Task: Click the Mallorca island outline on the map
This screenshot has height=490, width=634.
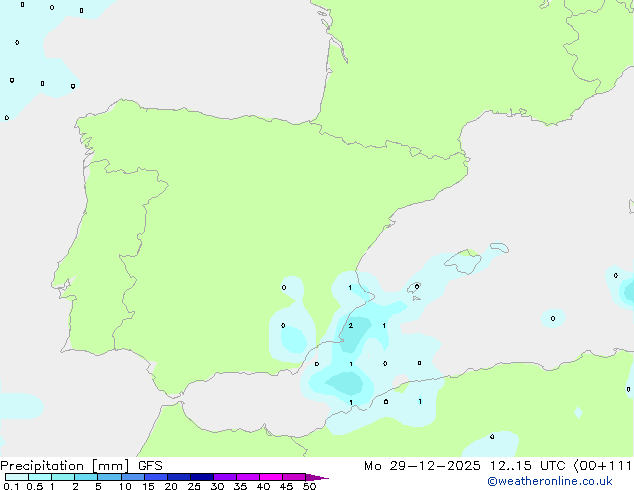Action: click(x=463, y=262)
